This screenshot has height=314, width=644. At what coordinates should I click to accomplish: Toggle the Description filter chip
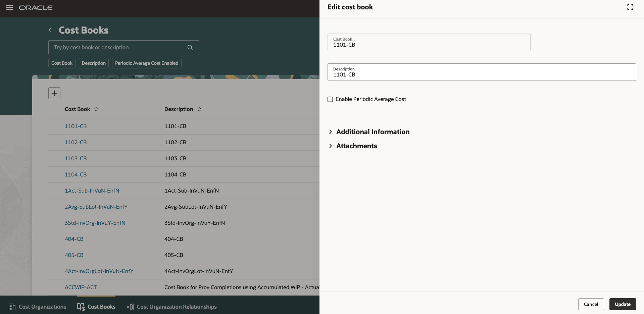pos(93,63)
